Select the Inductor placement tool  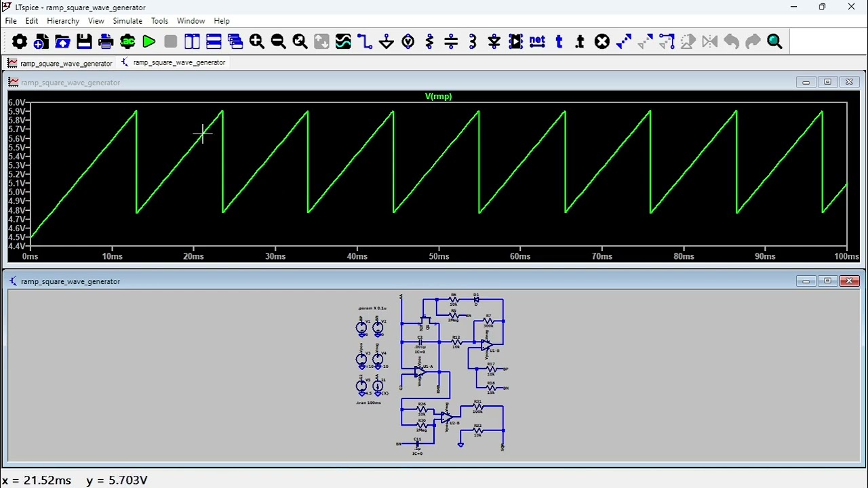coord(473,42)
